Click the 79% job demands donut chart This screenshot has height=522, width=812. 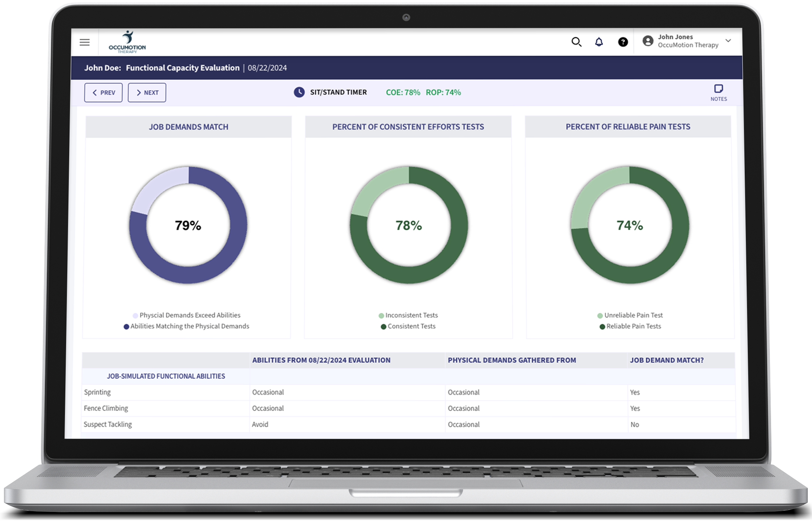pos(188,226)
